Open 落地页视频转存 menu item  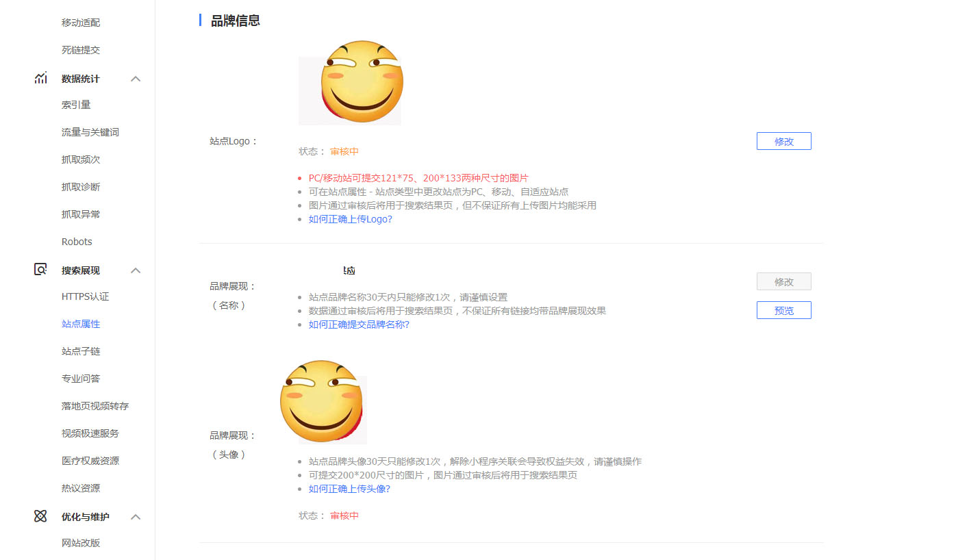click(x=95, y=406)
